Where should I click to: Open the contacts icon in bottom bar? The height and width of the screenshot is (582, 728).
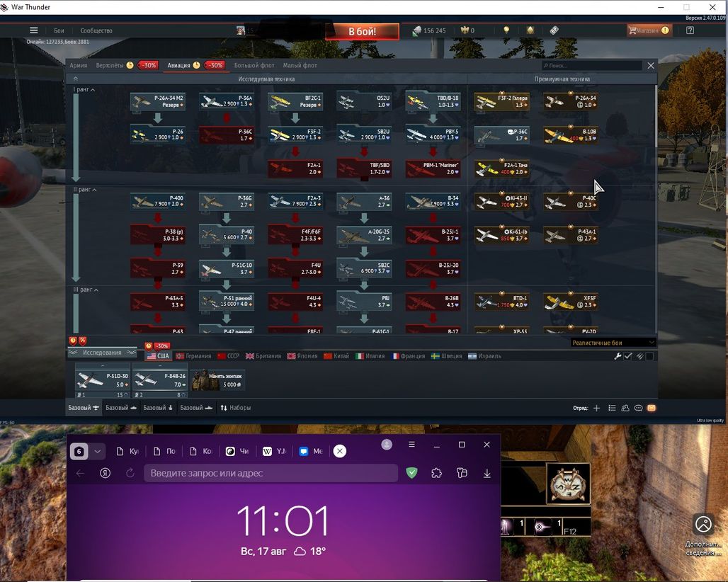(625, 408)
